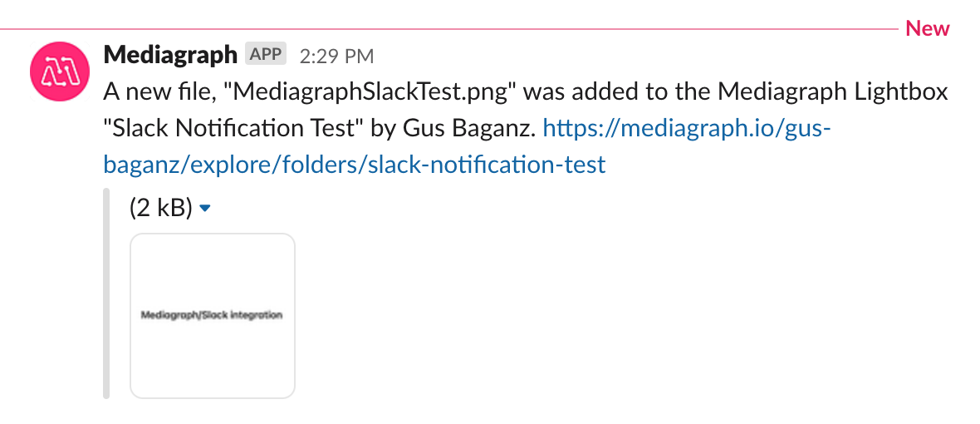Click the gray attachment bar left of the thumbnail

click(x=106, y=293)
